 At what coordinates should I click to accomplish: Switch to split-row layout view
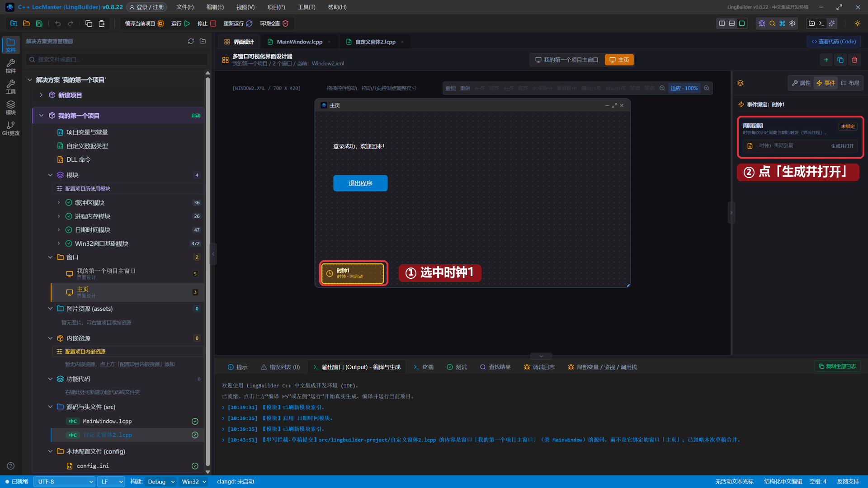coord(732,23)
